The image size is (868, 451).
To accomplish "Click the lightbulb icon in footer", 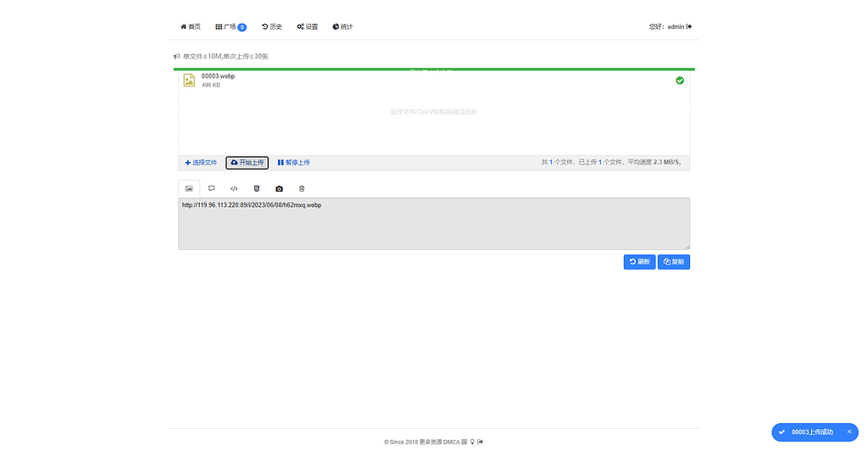I will click(x=472, y=443).
